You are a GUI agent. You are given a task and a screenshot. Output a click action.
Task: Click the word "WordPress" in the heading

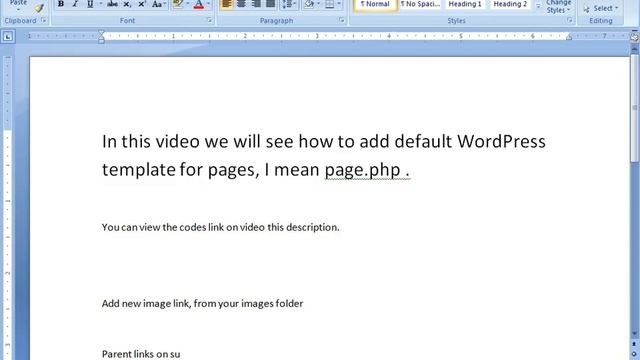coord(501,141)
